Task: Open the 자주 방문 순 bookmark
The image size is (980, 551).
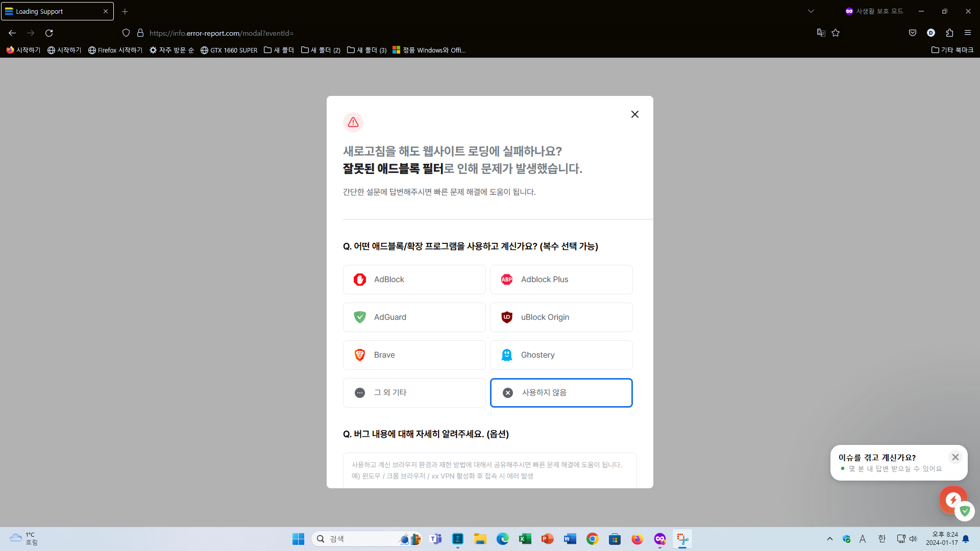Action: tap(171, 50)
